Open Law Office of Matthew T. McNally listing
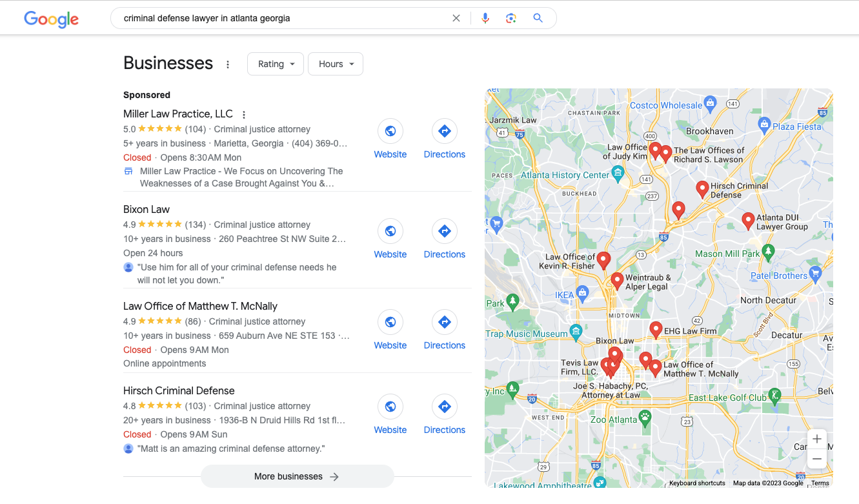The height and width of the screenshot is (504, 859). coord(200,306)
